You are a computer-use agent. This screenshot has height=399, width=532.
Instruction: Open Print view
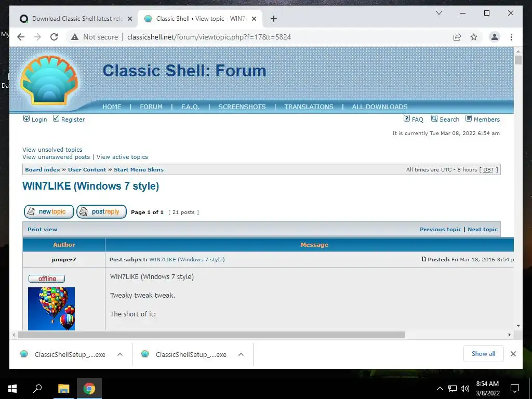(x=43, y=229)
